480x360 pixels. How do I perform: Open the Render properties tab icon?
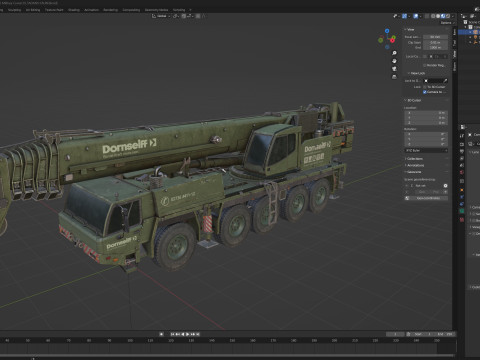462,144
